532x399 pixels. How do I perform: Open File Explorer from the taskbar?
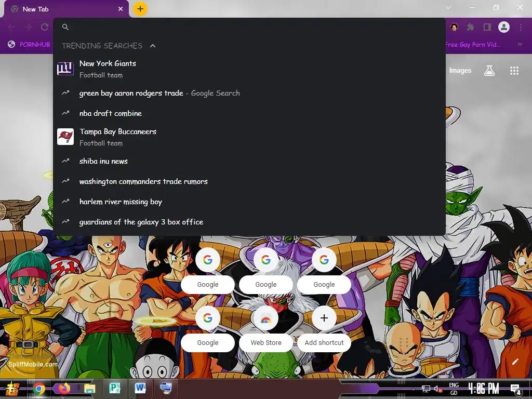(89, 389)
